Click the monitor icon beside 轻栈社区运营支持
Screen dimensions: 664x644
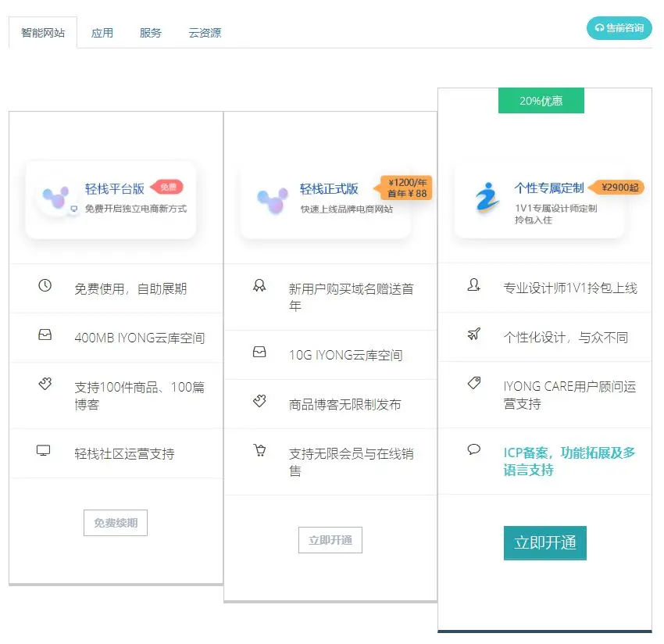pyautogui.click(x=44, y=451)
